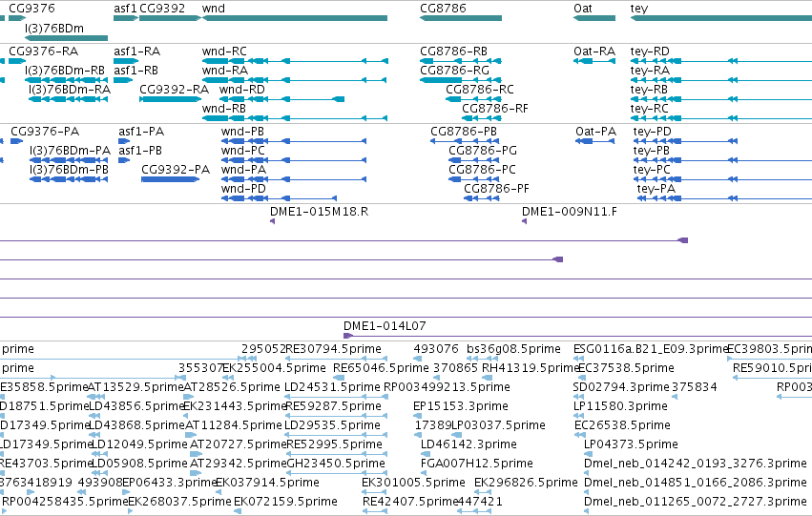This screenshot has height=516, width=812.
Task: Open protein asf1-PA
Action: pos(141,132)
